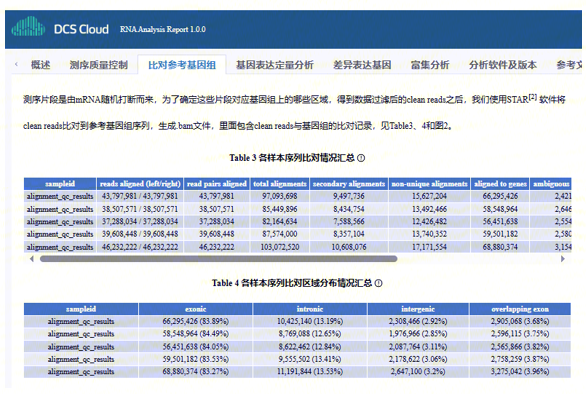Click the left arrow of tab strip
The image size is (586, 394).
tap(16, 64)
